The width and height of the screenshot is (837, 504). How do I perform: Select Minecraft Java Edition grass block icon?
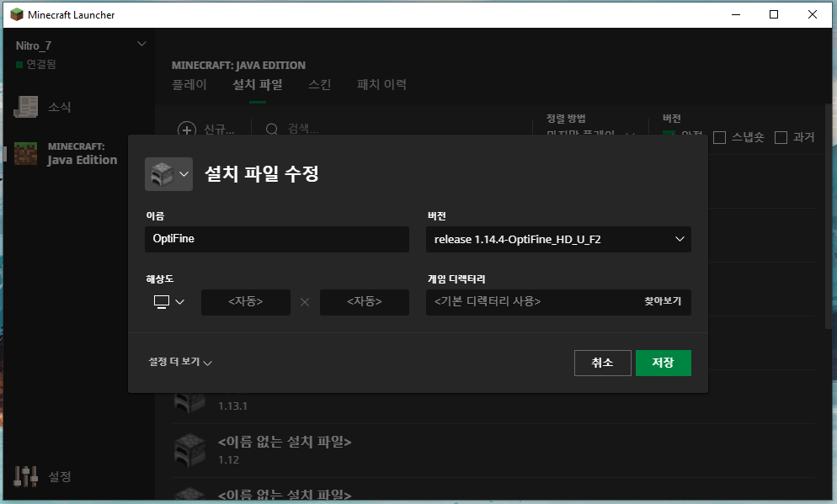25,154
